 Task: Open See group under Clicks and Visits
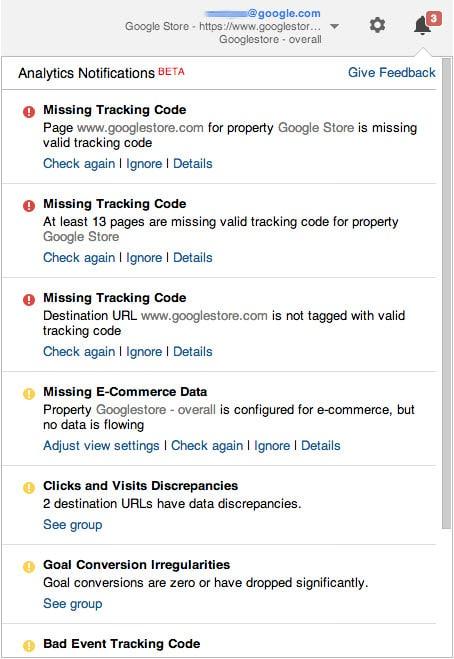click(73, 525)
